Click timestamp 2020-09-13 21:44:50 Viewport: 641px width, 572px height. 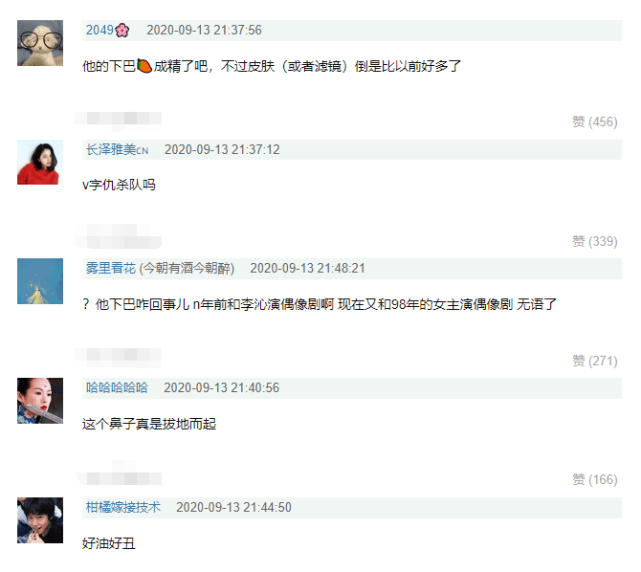tap(234, 507)
